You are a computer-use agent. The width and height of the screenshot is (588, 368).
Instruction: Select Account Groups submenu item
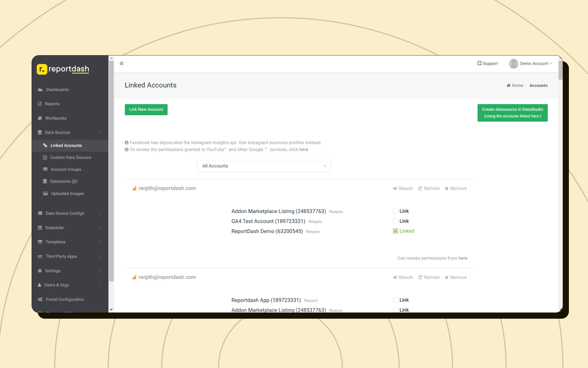coord(66,169)
